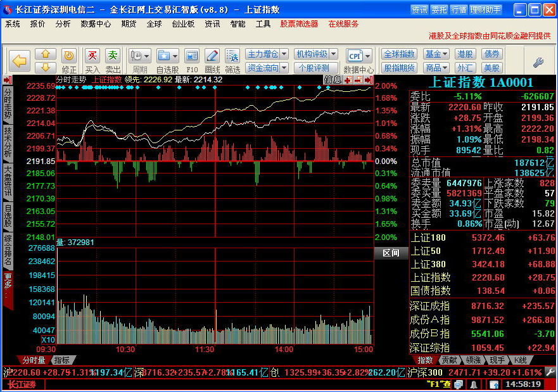Click the monitor windows icon in status bar
Image resolution: width=558 pixels, height=392 pixels.
pyautogui.click(x=459, y=384)
